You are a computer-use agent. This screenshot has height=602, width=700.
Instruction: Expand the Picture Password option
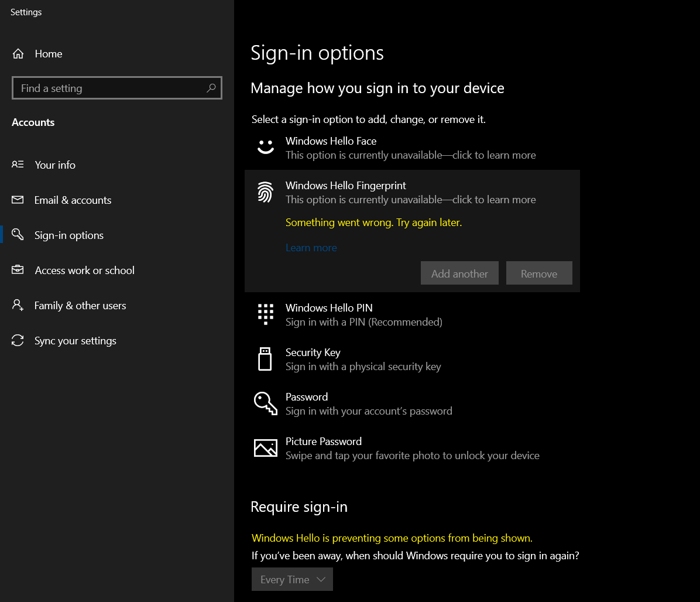412,449
